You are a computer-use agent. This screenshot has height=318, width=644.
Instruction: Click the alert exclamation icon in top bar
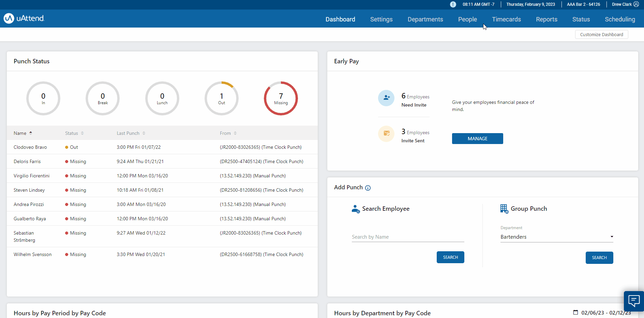453,4
